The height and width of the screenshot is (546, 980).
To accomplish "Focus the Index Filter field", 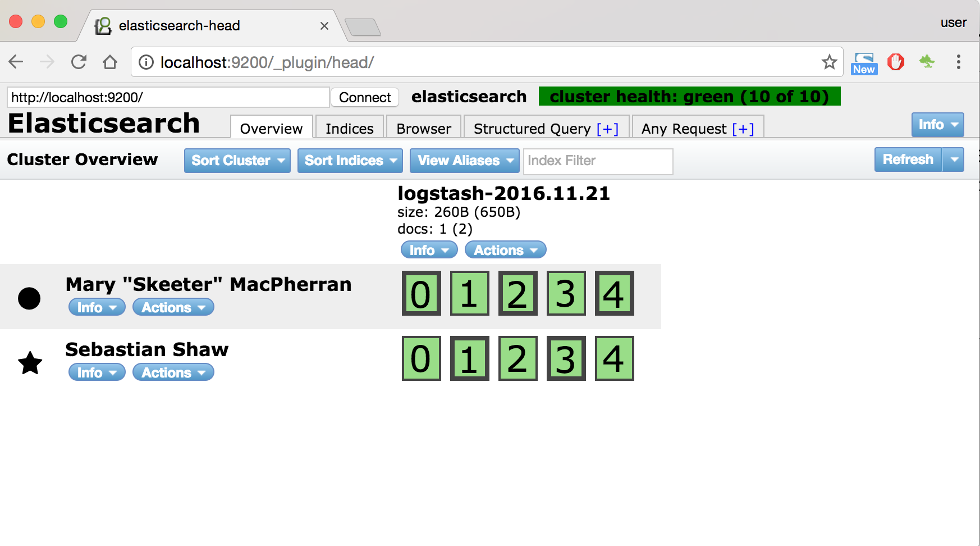I will 598,161.
